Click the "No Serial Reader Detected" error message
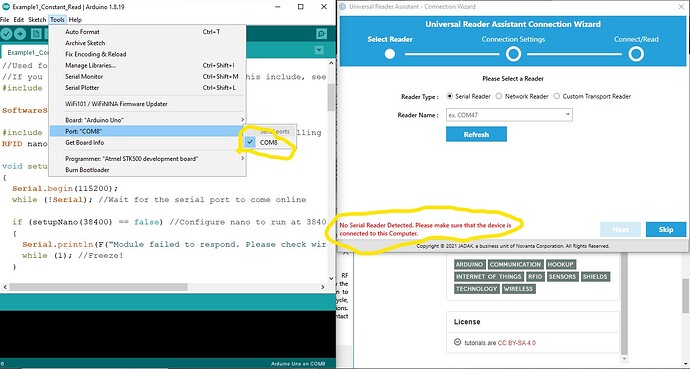 point(425,229)
